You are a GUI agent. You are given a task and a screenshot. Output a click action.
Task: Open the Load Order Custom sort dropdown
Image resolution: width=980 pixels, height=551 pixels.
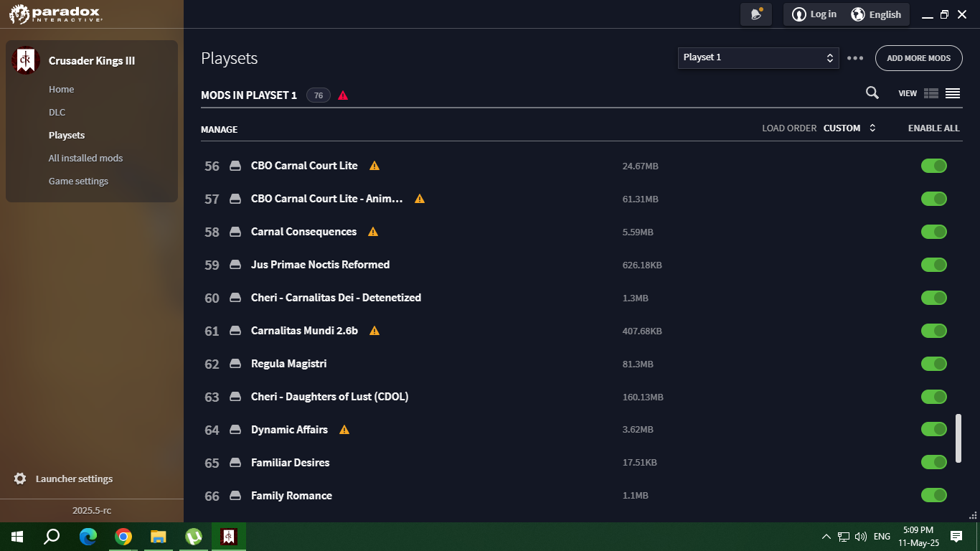(x=849, y=128)
